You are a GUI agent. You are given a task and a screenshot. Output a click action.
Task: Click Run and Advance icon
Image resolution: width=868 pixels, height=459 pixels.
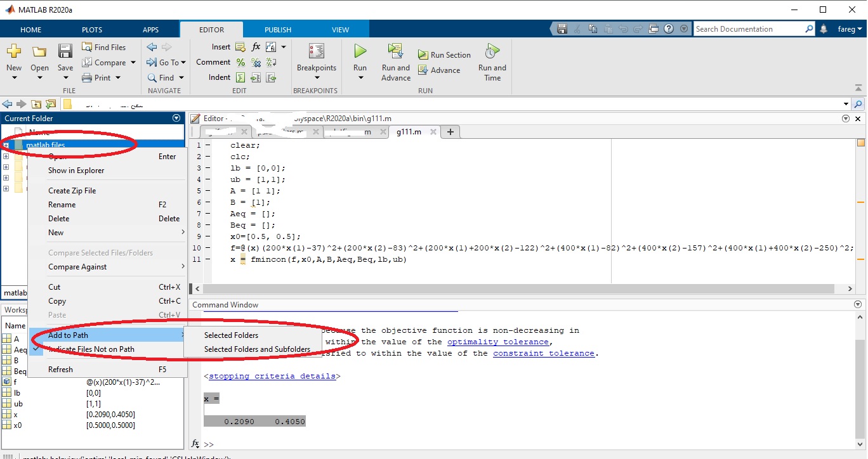[396, 51]
